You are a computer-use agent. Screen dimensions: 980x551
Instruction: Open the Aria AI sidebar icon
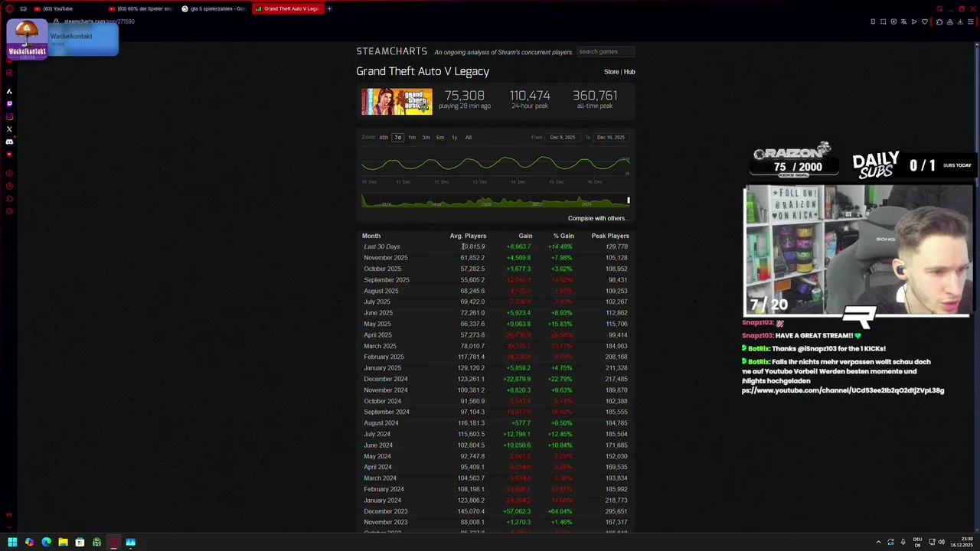tap(9, 91)
